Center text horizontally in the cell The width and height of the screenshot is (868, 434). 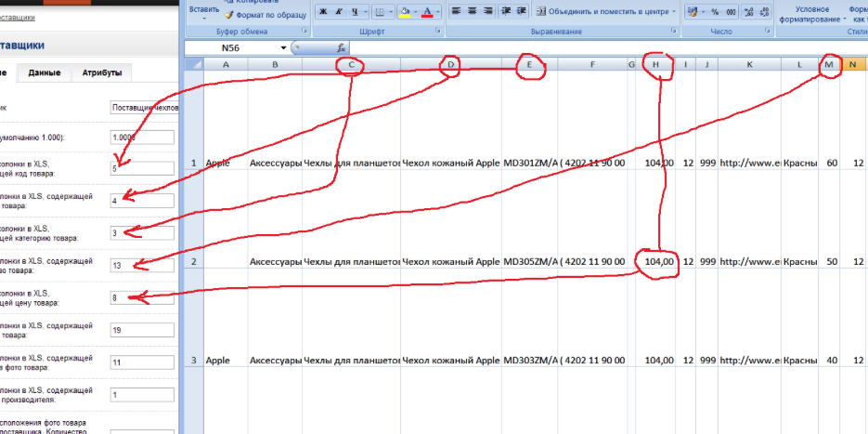click(473, 12)
